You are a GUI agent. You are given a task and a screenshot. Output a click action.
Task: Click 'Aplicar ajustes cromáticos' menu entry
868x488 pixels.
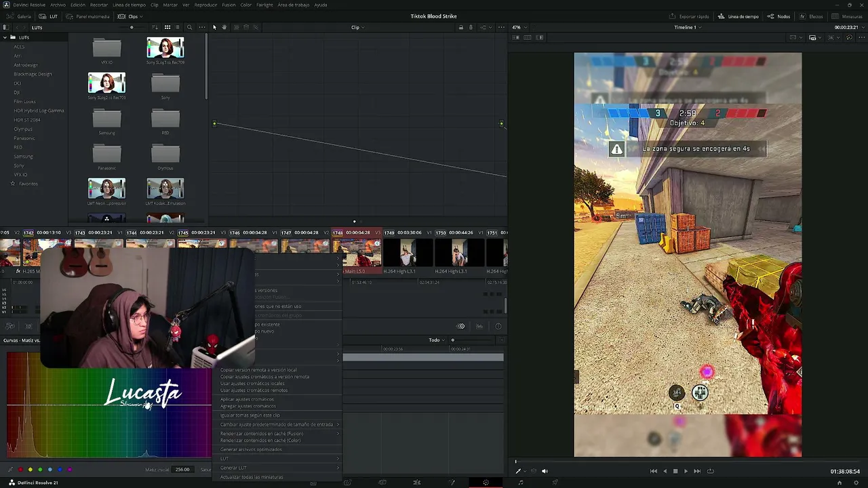pyautogui.click(x=248, y=399)
